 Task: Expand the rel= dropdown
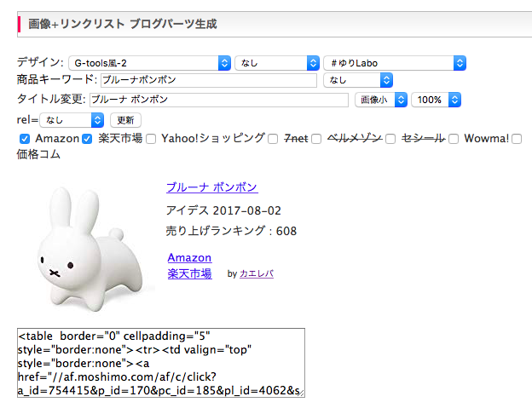(x=72, y=121)
